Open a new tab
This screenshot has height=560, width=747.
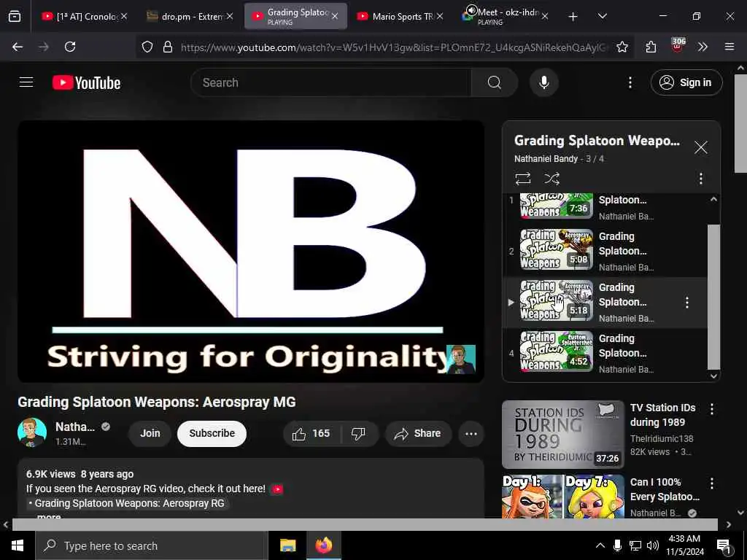coord(573,17)
